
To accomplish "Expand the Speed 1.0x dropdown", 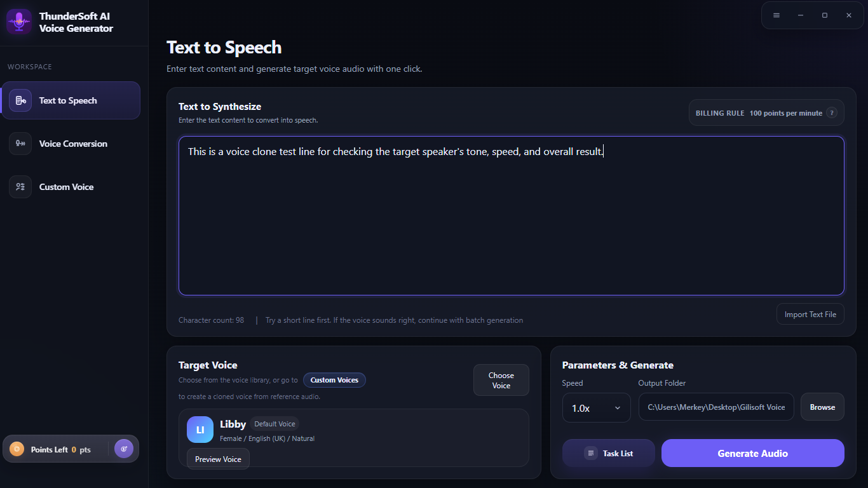I will pos(597,408).
